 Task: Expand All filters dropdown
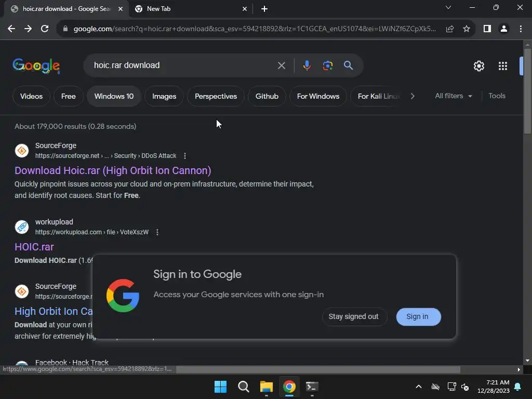454,96
